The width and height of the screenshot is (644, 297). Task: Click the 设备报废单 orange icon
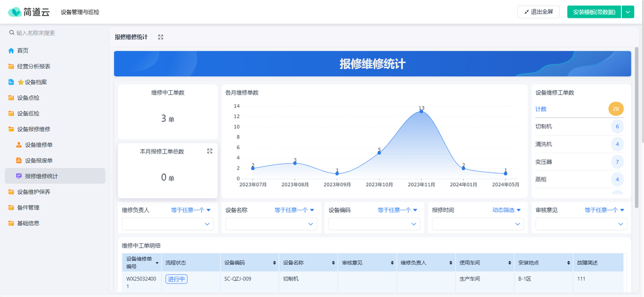[19, 161]
